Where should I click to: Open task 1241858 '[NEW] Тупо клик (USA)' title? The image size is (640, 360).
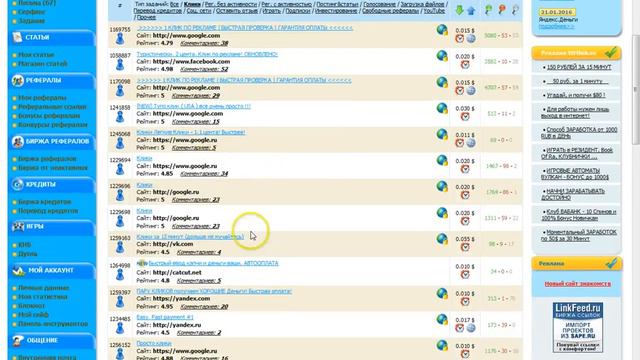click(x=193, y=106)
